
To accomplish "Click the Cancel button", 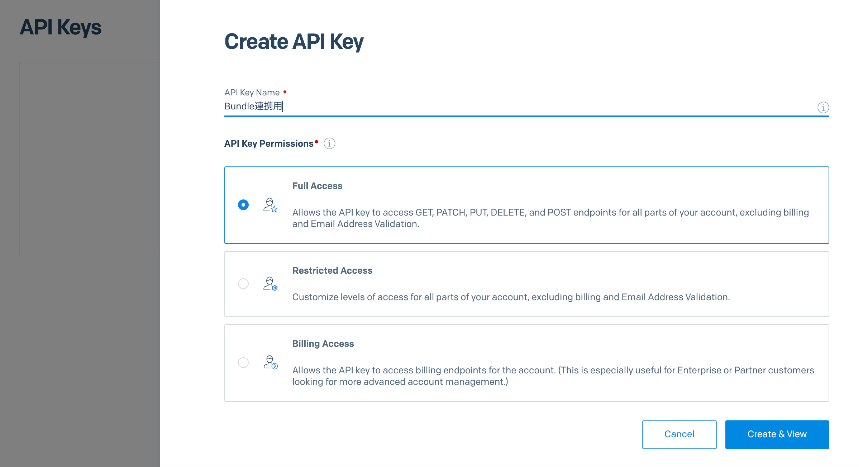I will (x=679, y=434).
